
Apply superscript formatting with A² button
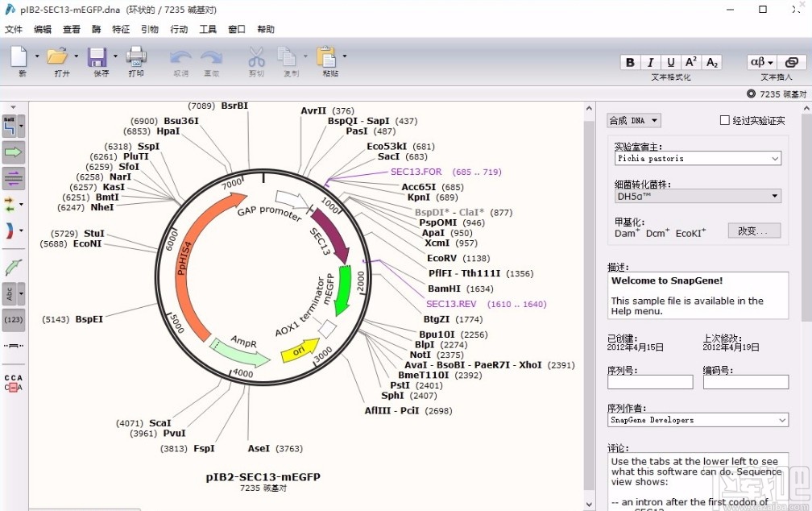tap(691, 63)
